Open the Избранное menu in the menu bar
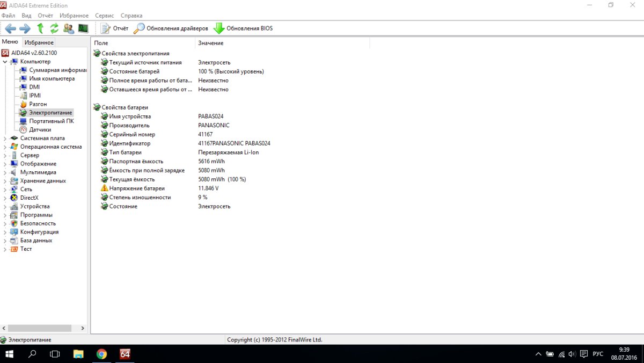The image size is (644, 363). [x=74, y=16]
